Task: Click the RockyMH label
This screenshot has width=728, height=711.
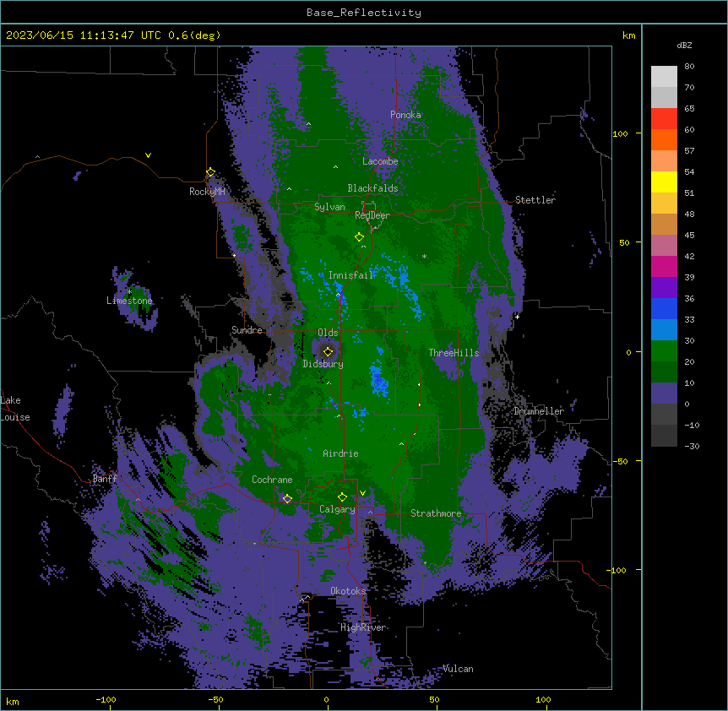Action: [x=207, y=192]
